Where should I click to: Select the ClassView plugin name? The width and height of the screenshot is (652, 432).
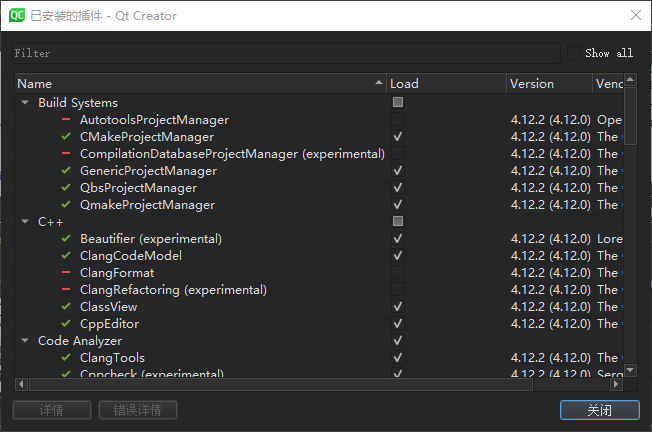(x=109, y=307)
